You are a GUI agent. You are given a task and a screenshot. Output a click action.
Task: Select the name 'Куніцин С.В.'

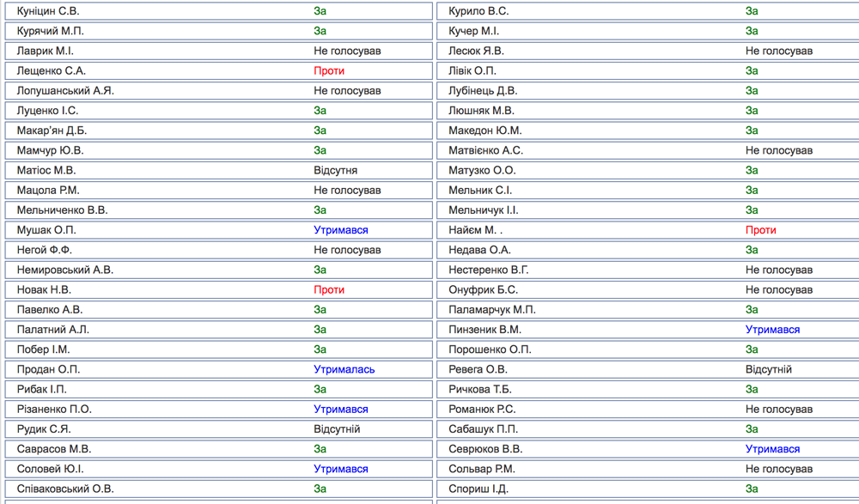point(47,11)
